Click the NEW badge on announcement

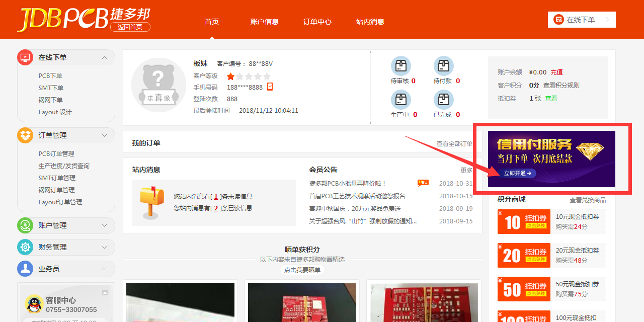(423, 183)
